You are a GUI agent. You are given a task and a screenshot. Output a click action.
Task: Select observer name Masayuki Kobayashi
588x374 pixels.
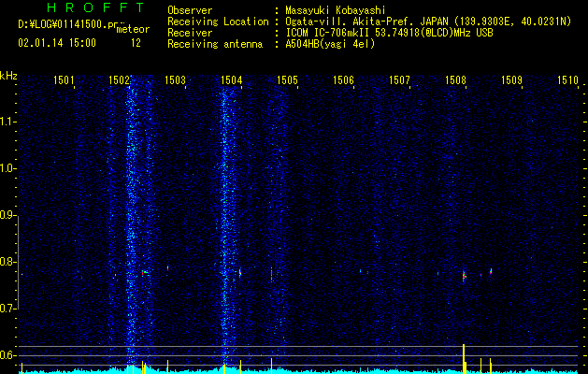click(x=336, y=10)
